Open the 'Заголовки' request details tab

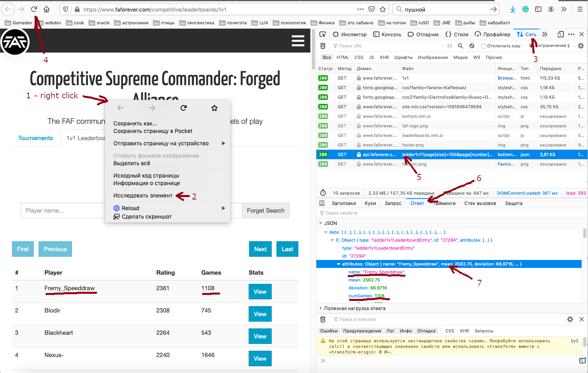[x=344, y=203]
